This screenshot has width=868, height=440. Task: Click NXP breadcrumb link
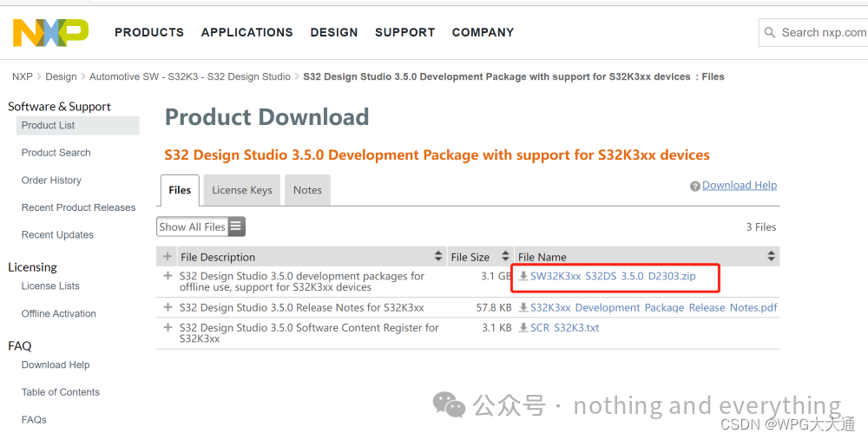(23, 77)
